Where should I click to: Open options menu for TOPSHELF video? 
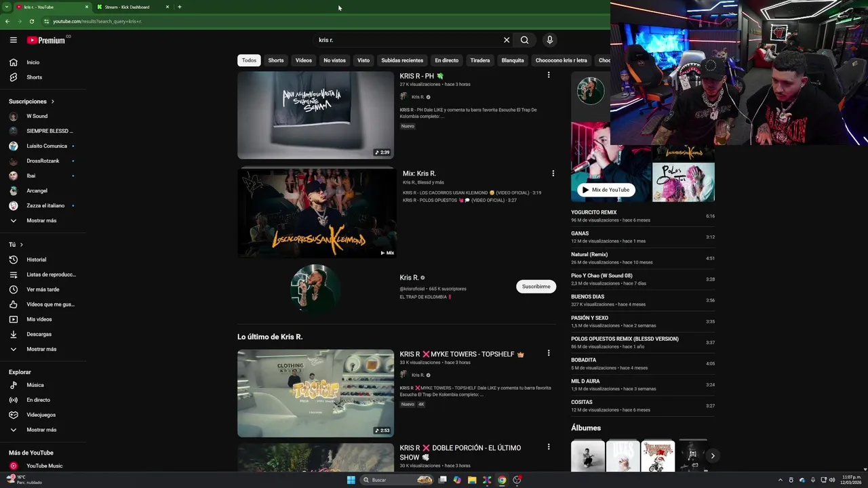[549, 353]
